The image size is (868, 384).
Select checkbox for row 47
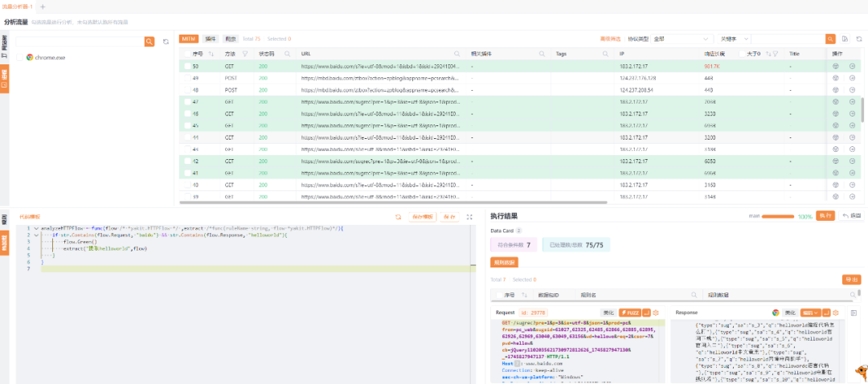coord(187,102)
